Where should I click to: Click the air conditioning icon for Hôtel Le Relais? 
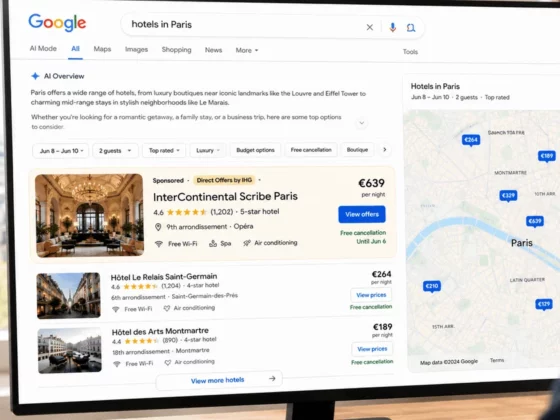[x=167, y=308]
